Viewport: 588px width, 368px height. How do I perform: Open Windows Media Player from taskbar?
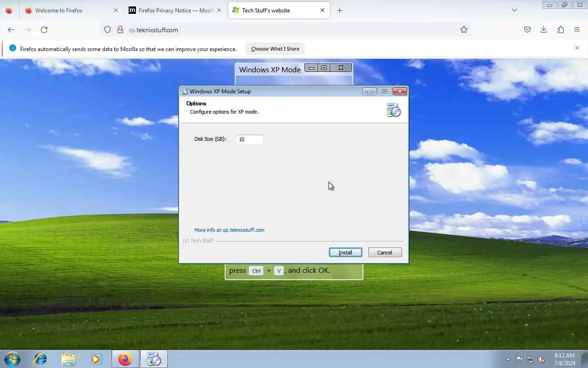[x=96, y=359]
